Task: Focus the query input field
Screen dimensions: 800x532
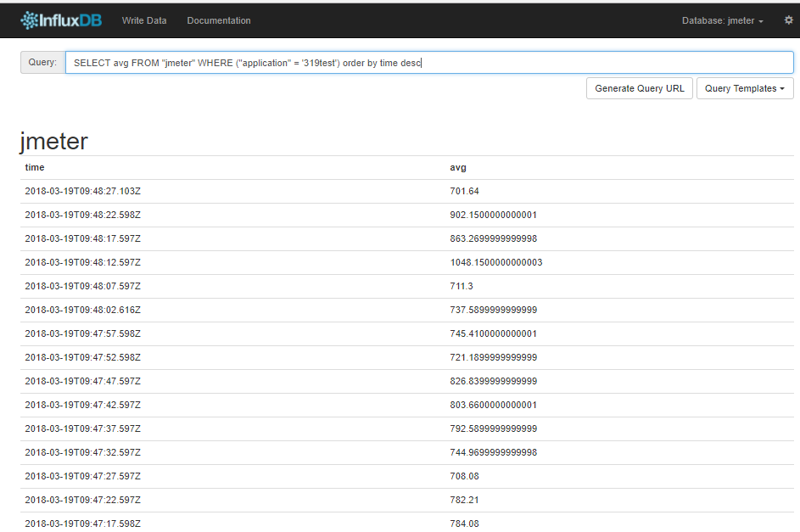Action: (x=429, y=62)
